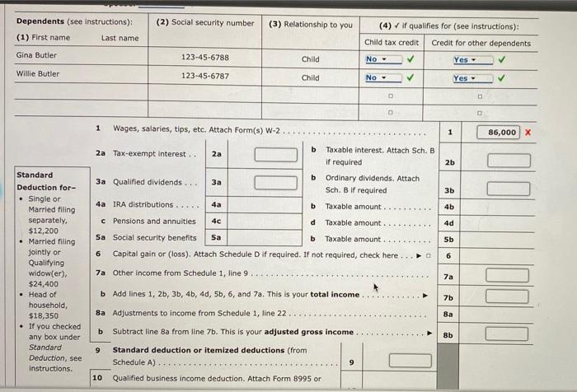Click the line 2a tax-exempt interest field

coord(276,155)
